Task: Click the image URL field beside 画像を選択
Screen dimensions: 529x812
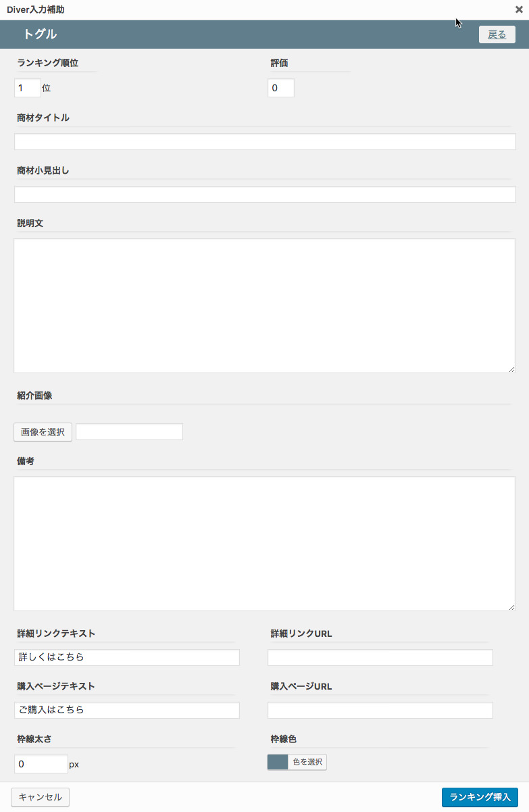Action: (x=128, y=431)
